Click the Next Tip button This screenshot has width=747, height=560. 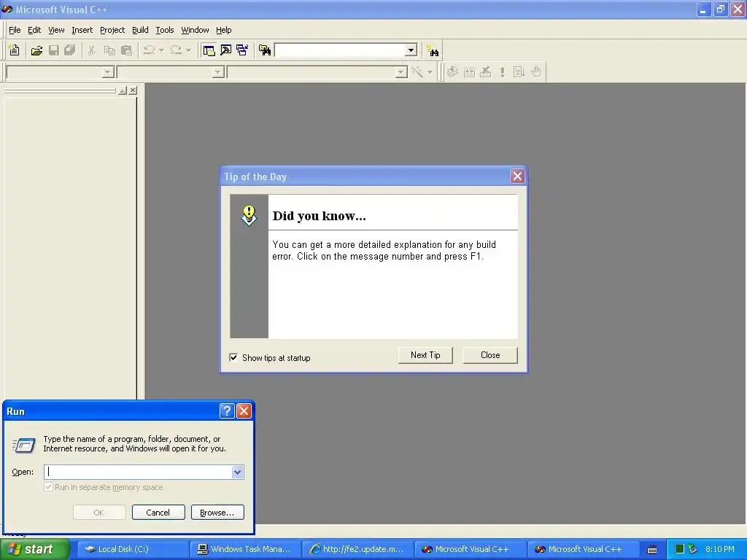pos(425,355)
